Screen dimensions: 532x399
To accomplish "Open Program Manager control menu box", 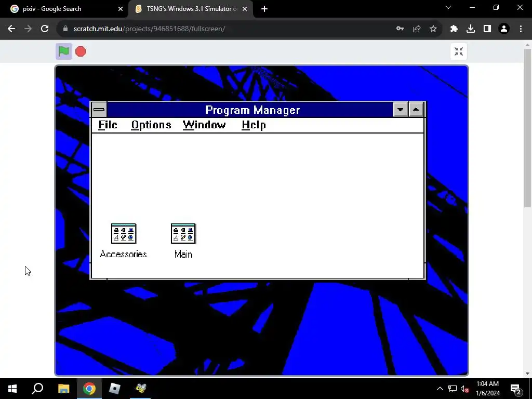I will [99, 110].
